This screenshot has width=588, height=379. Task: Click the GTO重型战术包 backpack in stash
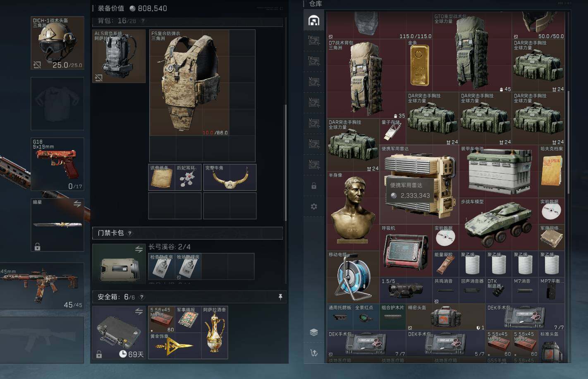tap(472, 53)
